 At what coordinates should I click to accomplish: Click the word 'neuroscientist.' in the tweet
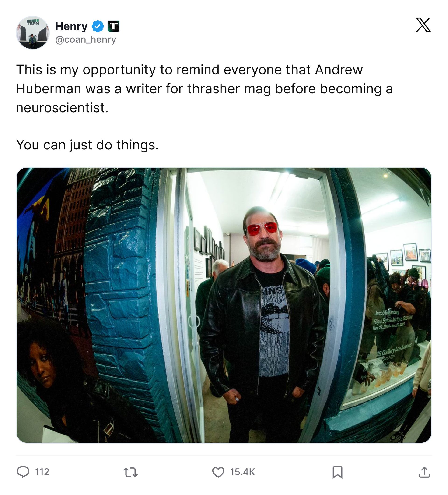click(x=62, y=108)
